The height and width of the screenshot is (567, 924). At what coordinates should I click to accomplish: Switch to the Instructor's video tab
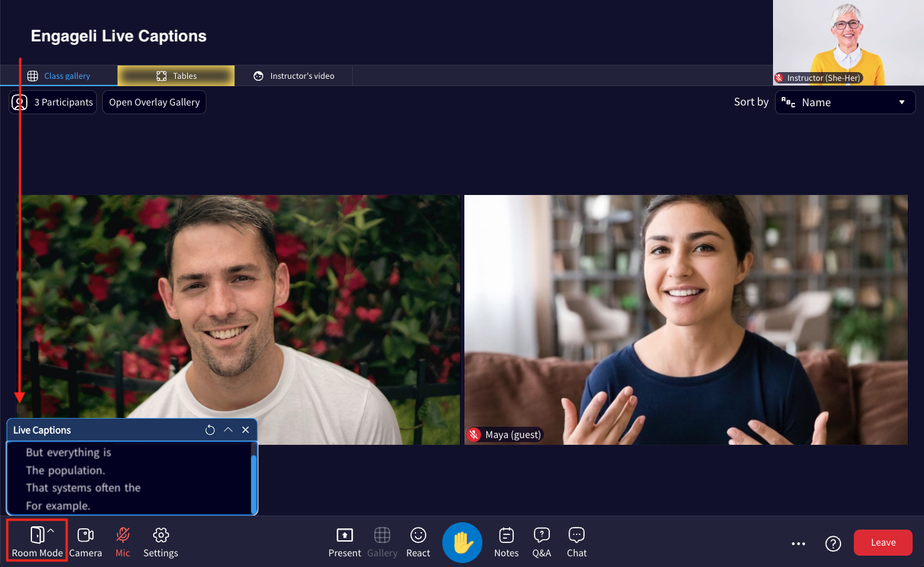coord(294,75)
